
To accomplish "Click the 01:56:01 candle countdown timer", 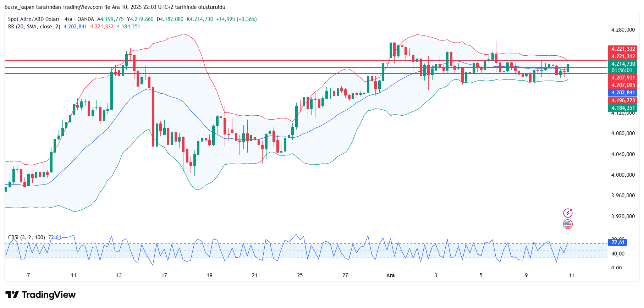I will (623, 70).
